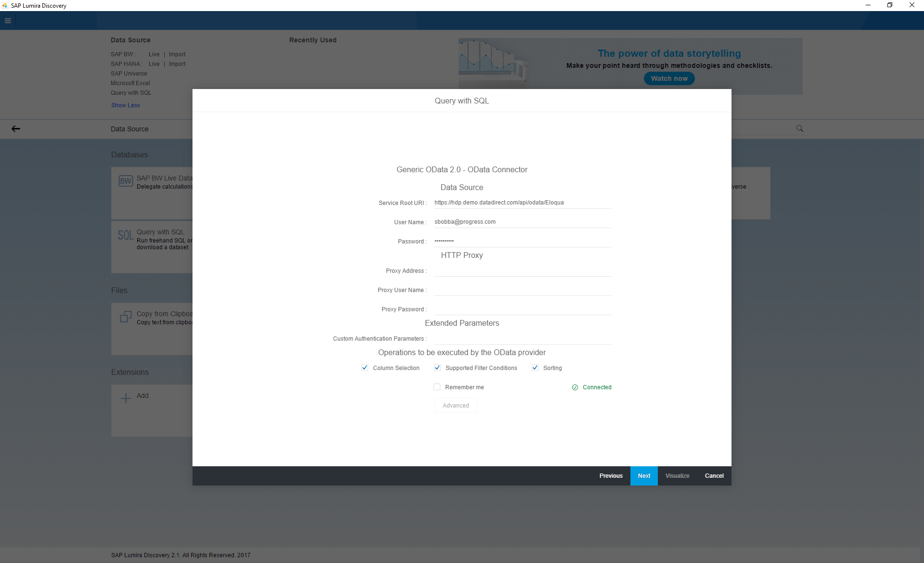The width and height of the screenshot is (924, 563).
Task: Click the Visualize button
Action: click(677, 475)
